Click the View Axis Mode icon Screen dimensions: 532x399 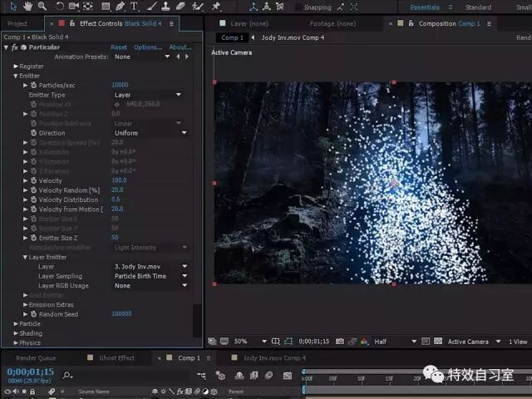pyautogui.click(x=280, y=7)
